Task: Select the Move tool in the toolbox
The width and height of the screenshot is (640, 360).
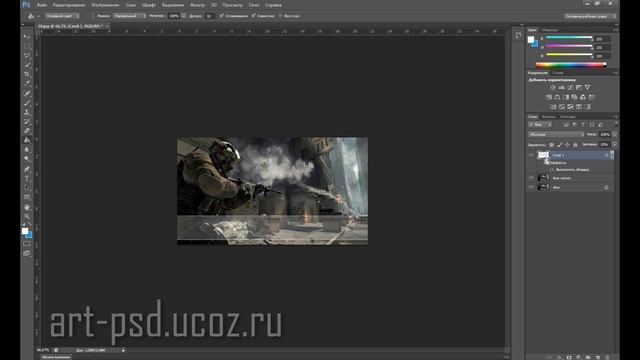Action: (x=27, y=37)
